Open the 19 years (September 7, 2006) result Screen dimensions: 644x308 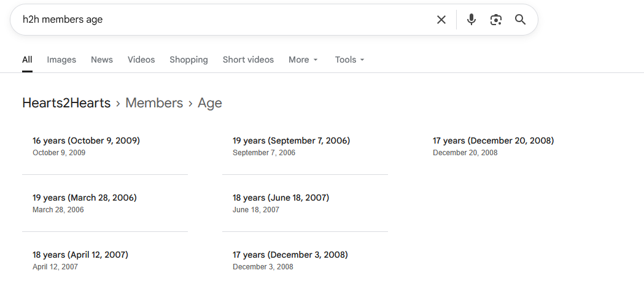click(x=291, y=141)
